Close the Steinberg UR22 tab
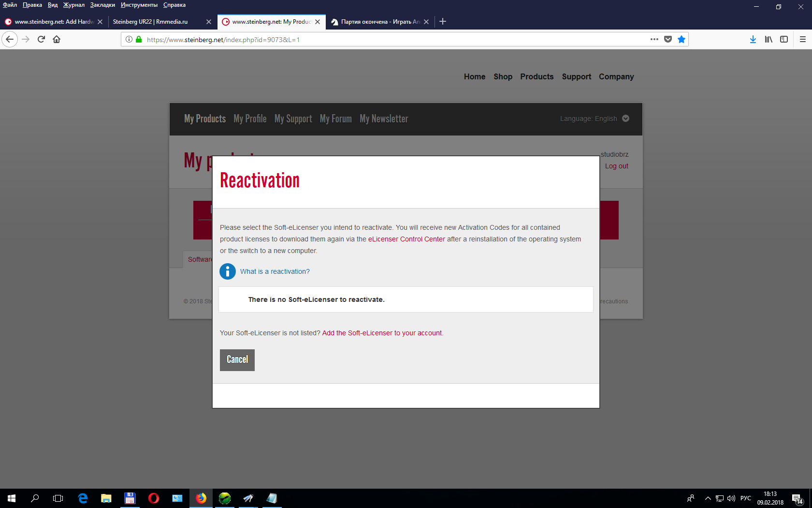Image resolution: width=812 pixels, height=508 pixels. (x=209, y=22)
